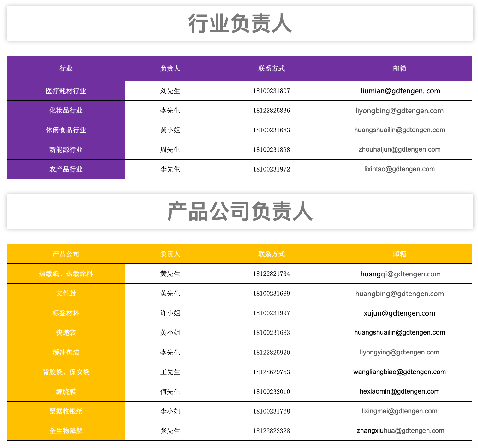
Task: Click the 缓冲包装 product cell
Action: [x=66, y=353]
